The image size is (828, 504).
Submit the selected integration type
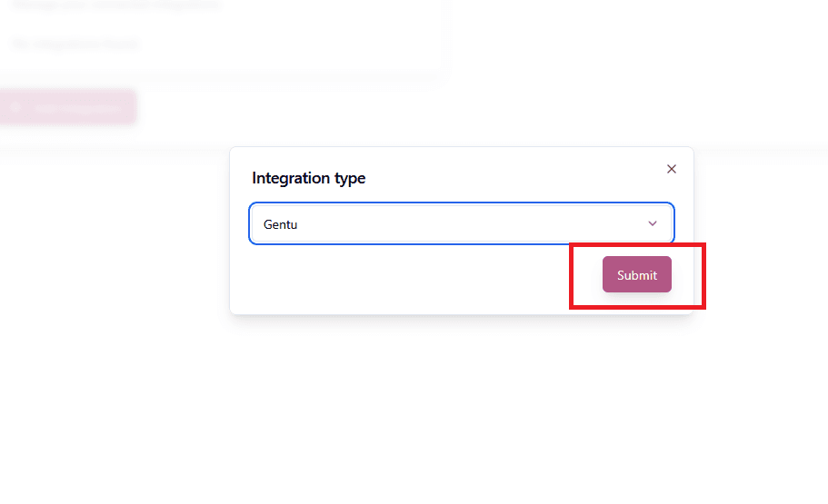[x=637, y=274]
